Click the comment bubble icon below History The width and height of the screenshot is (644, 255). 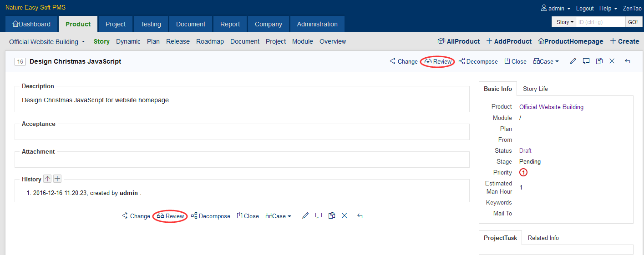pos(319,216)
